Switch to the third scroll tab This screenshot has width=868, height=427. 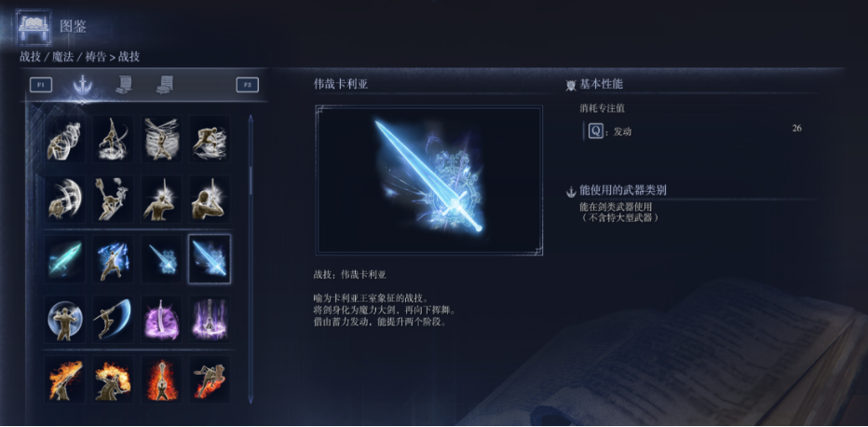[165, 85]
